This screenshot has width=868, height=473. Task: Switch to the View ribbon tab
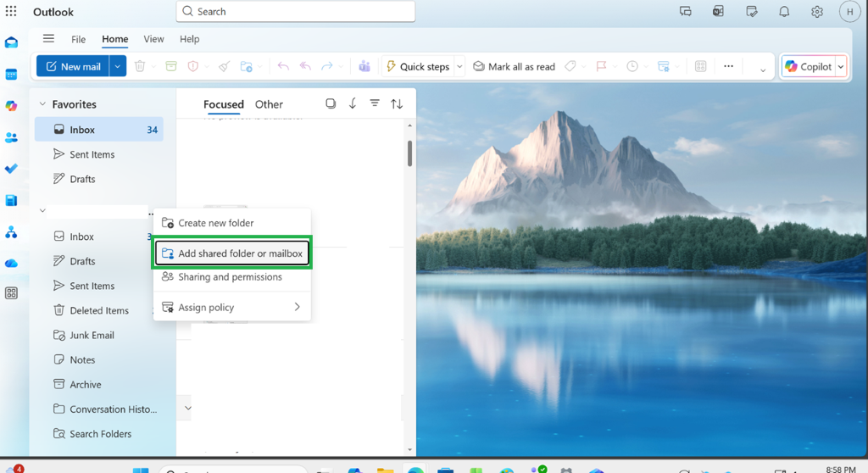153,39
